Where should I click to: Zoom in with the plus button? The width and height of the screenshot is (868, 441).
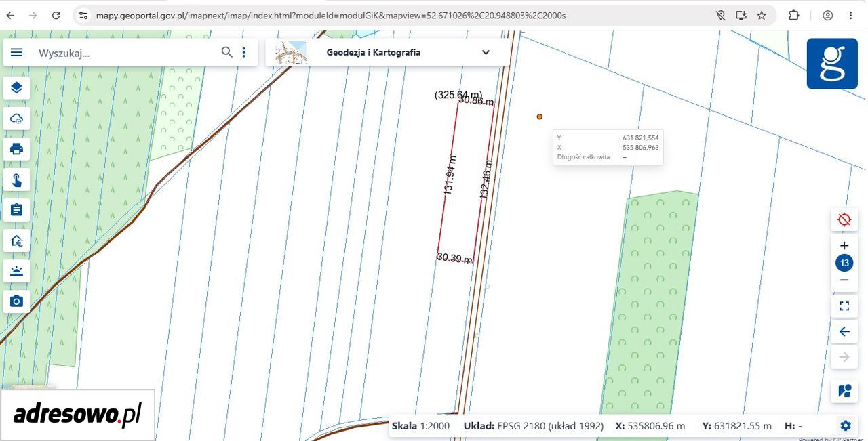click(844, 246)
